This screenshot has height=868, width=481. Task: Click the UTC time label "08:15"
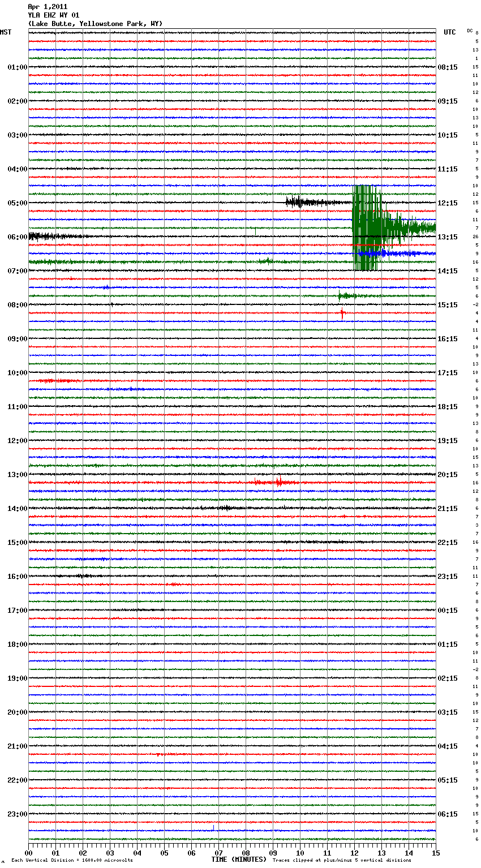click(448, 67)
